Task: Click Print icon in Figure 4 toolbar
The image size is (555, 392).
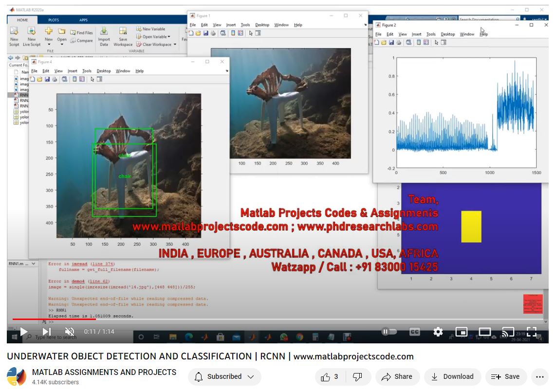Action: coord(55,79)
